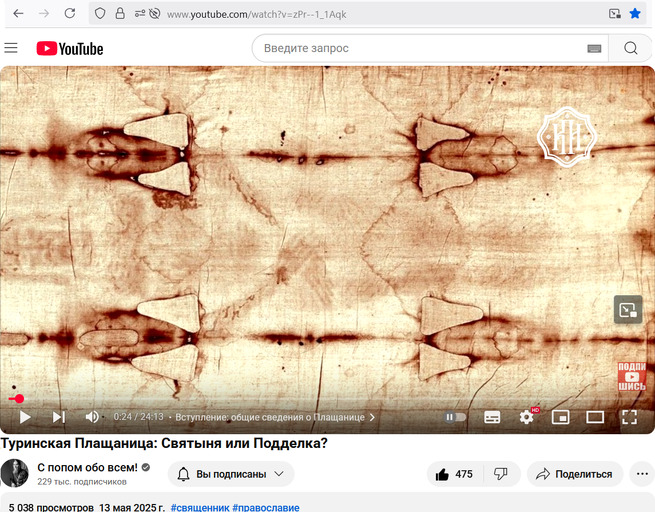
Task: Pop out video with the overlay picture-in-picture button
Action: (628, 309)
